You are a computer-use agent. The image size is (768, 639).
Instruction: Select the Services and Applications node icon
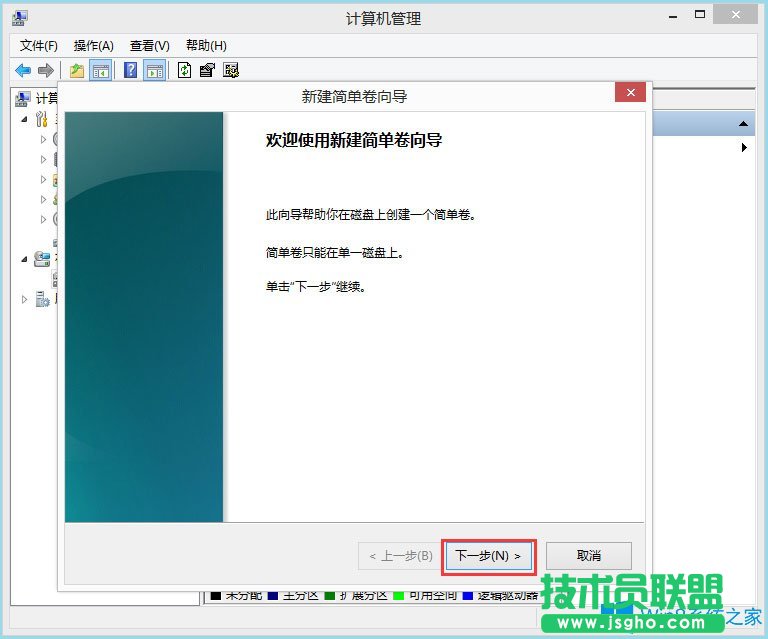click(x=43, y=299)
